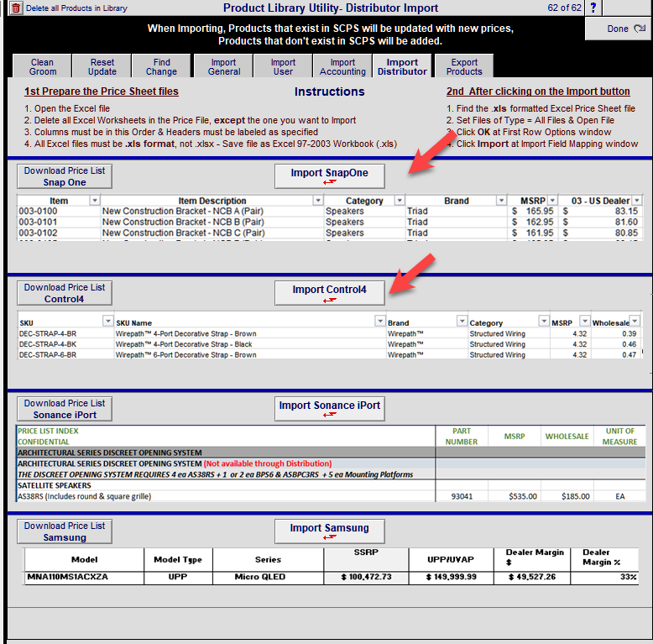
Task: Select the Import Distributor tab
Action: click(402, 66)
